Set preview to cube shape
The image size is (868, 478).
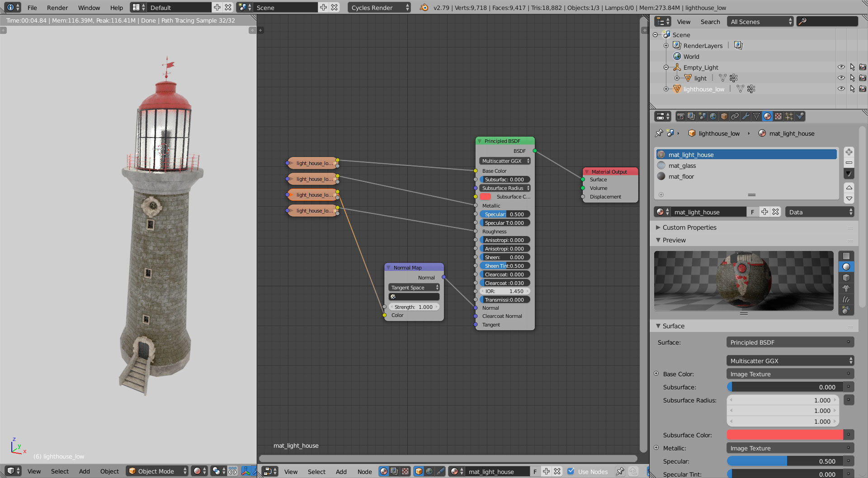point(846,278)
